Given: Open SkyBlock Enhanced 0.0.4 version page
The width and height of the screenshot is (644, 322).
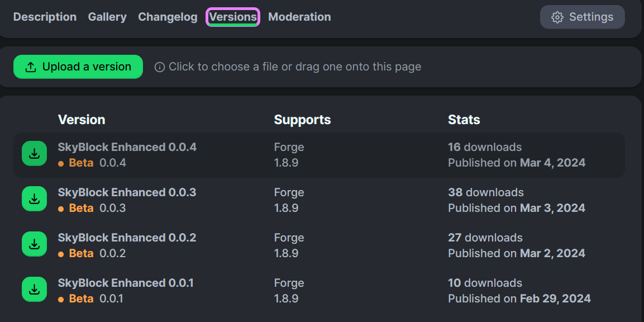Looking at the screenshot, I should click(127, 147).
